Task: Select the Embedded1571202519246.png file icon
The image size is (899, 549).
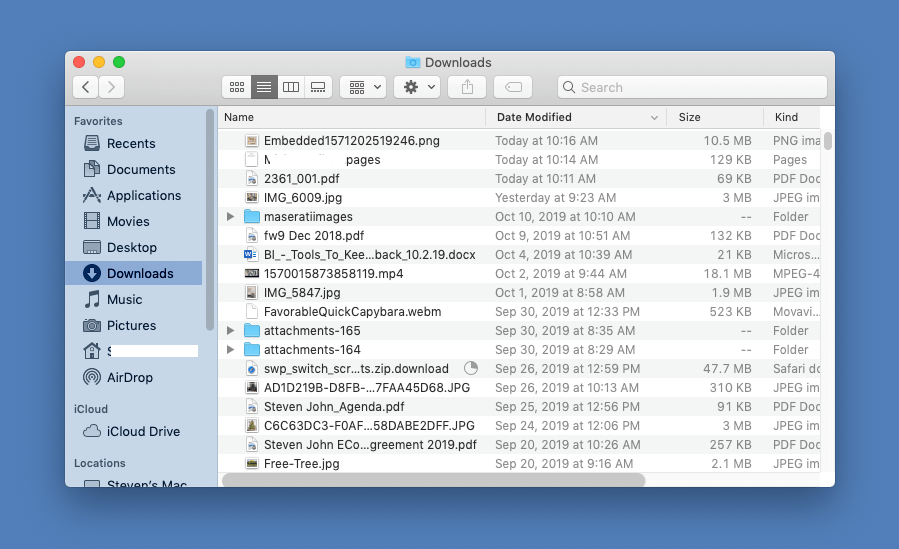Action: (x=252, y=140)
